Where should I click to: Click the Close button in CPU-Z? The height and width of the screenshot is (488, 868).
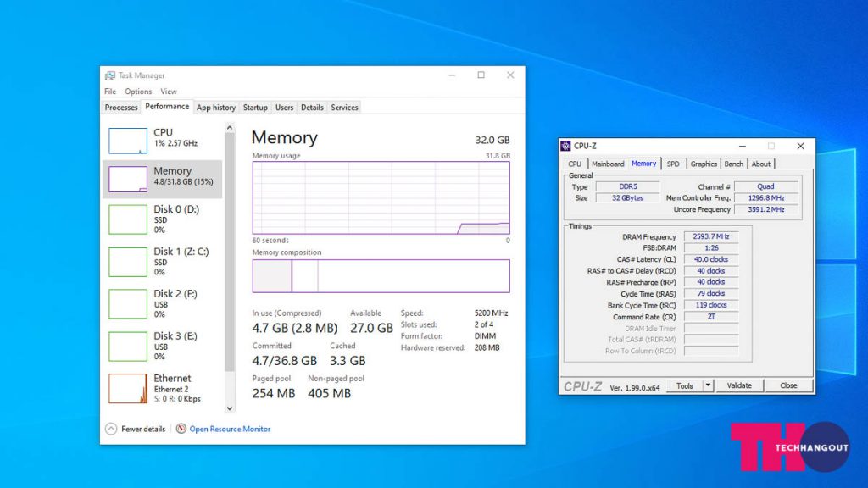click(788, 385)
